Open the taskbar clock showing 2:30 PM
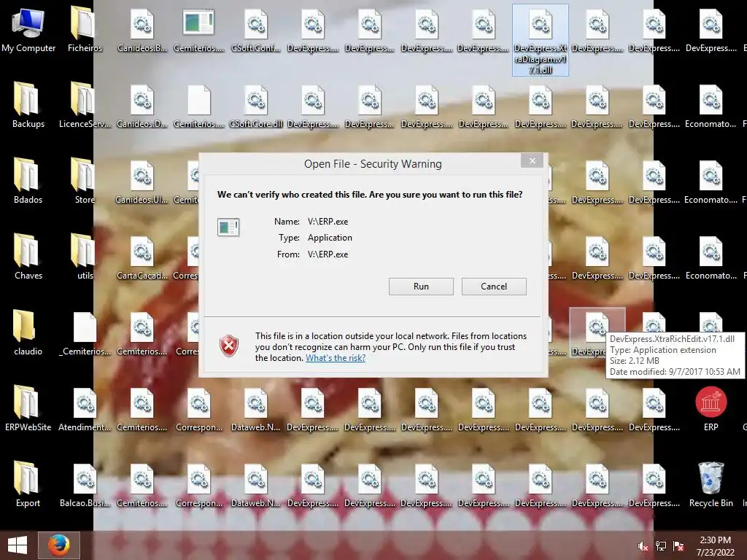The width and height of the screenshot is (747, 560). [x=715, y=546]
